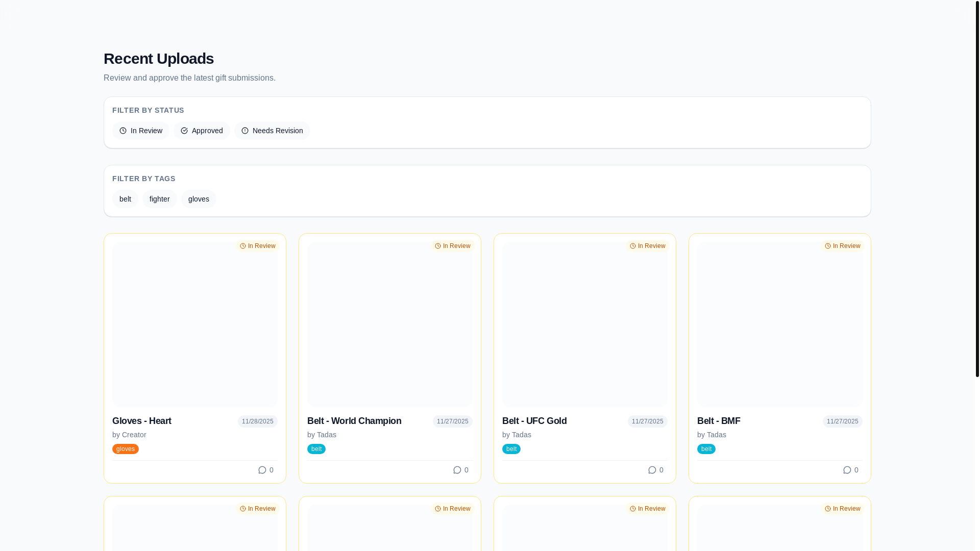Click In Review badge on Belt - UFC Gold card
980x551 pixels.
click(648, 246)
